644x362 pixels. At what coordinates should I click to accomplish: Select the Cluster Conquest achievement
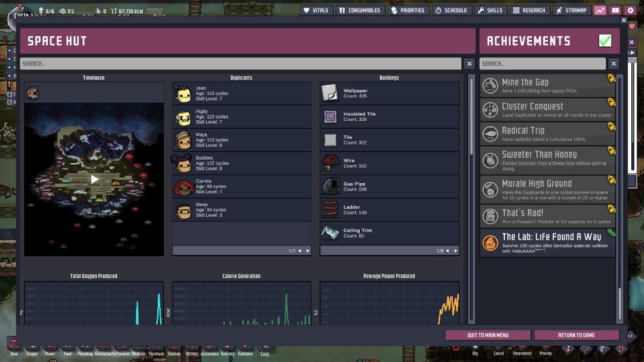click(x=547, y=110)
